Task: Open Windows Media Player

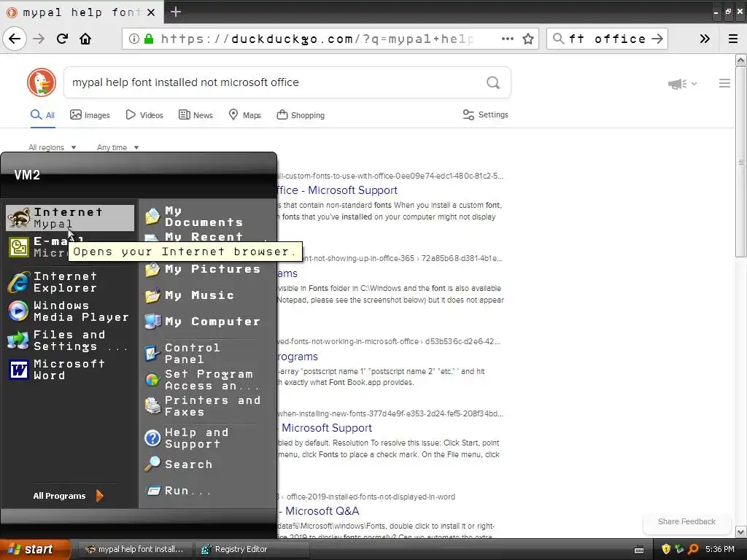Action: coord(70,311)
